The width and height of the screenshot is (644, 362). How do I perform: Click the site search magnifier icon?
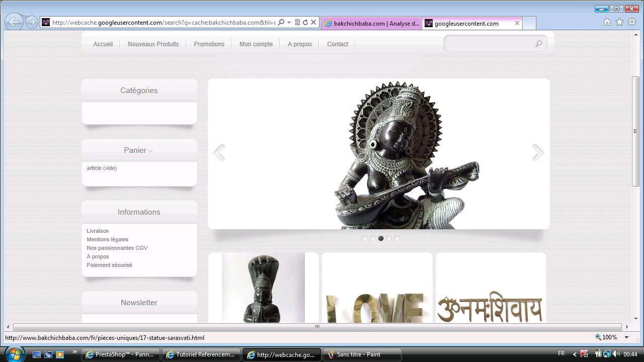[538, 44]
